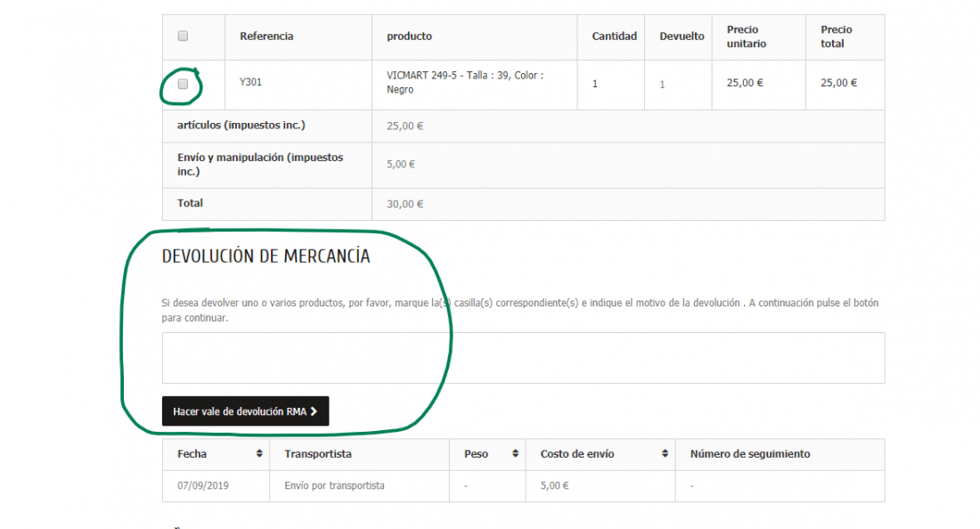This screenshot has height=529, width=980.
Task: Tick the select-all checkbox in table header
Action: pos(183,36)
